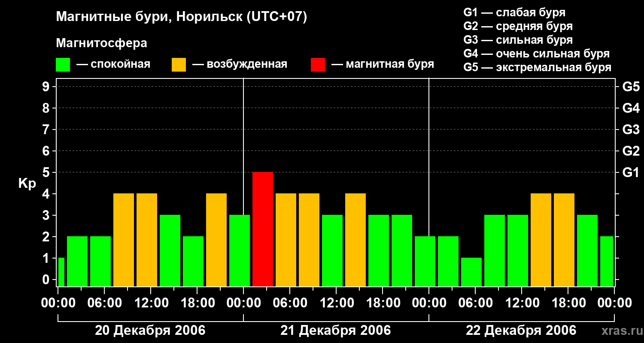The width and height of the screenshot is (644, 343).
Task: Click the '18:00' time label of 21 December
Action: click(x=383, y=303)
